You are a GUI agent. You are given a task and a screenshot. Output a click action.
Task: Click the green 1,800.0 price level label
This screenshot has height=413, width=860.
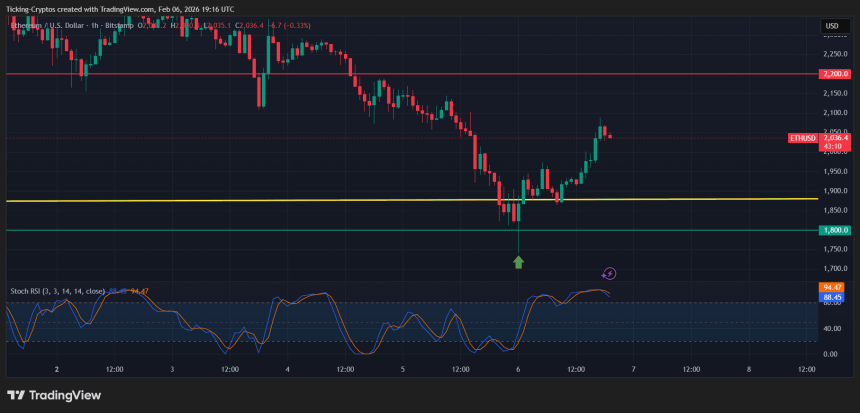834,230
